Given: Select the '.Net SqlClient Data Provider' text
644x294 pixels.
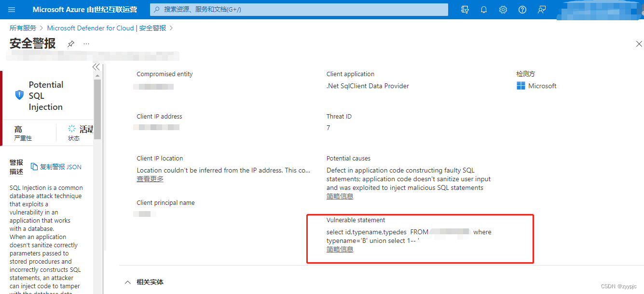Looking at the screenshot, I should [368, 86].
